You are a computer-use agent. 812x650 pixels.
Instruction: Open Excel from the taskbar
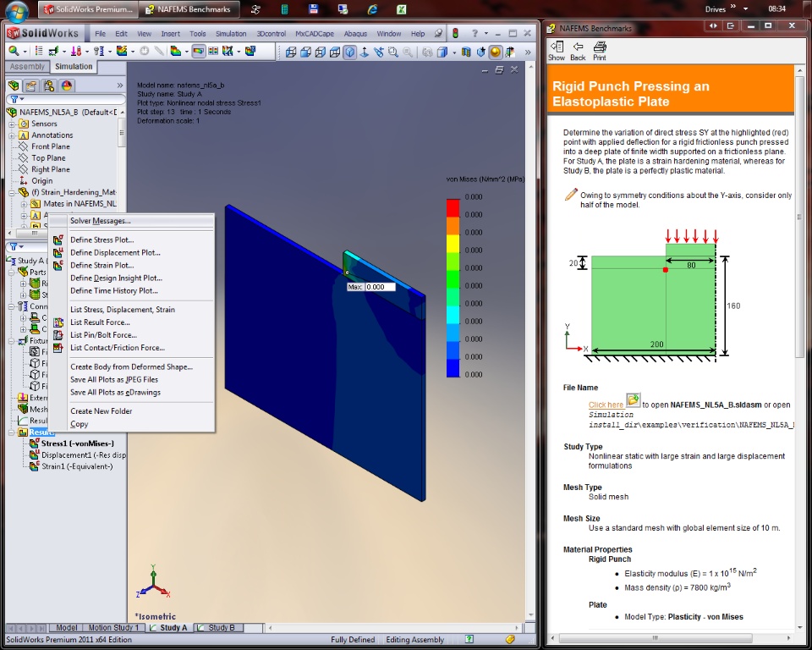pyautogui.click(x=401, y=8)
